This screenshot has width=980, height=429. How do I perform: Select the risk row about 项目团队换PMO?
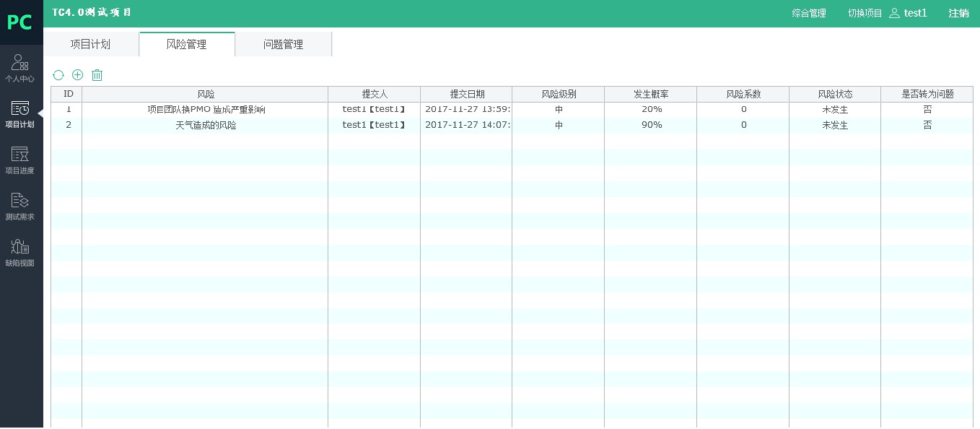tap(512, 110)
